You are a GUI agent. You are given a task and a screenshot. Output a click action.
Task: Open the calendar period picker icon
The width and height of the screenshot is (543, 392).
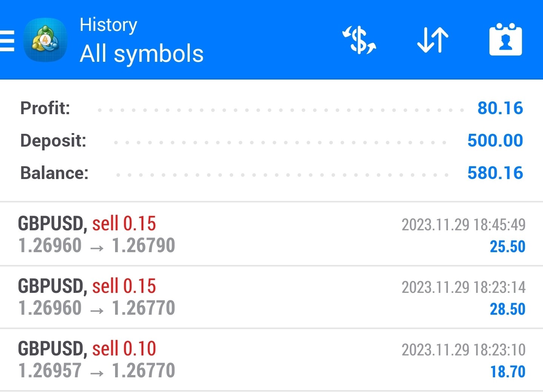coord(505,40)
